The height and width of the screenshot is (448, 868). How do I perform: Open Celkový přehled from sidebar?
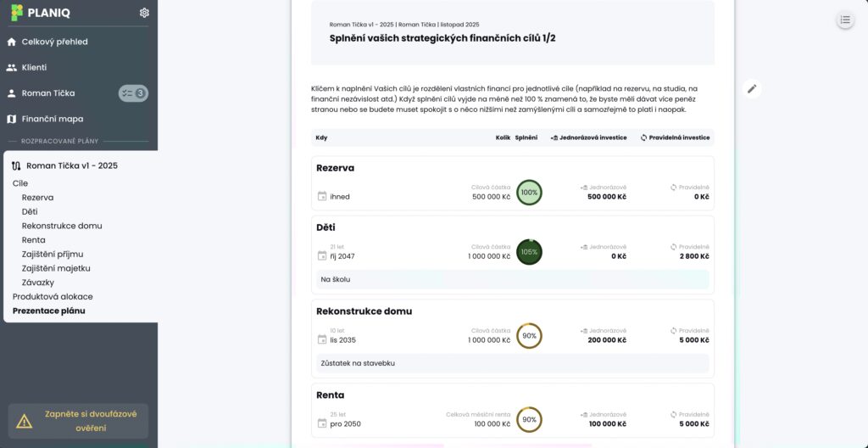click(x=54, y=42)
